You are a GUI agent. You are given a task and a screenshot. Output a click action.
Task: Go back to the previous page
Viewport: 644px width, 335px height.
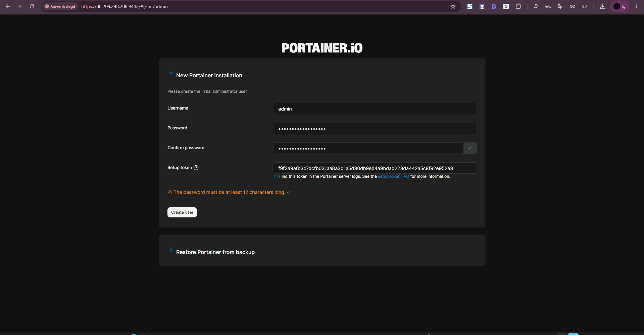pyautogui.click(x=8, y=6)
